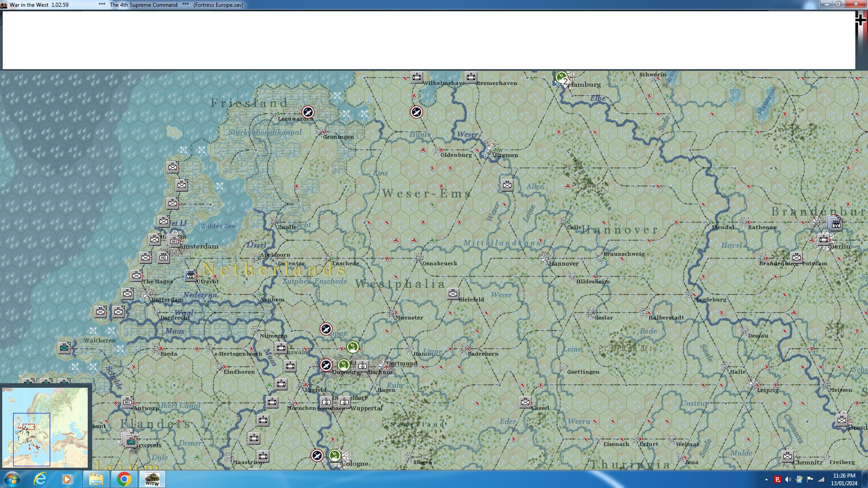Click the airbase icon south of Wilhelmshaven
Viewport: 868px width, 488px height.
coord(416,112)
